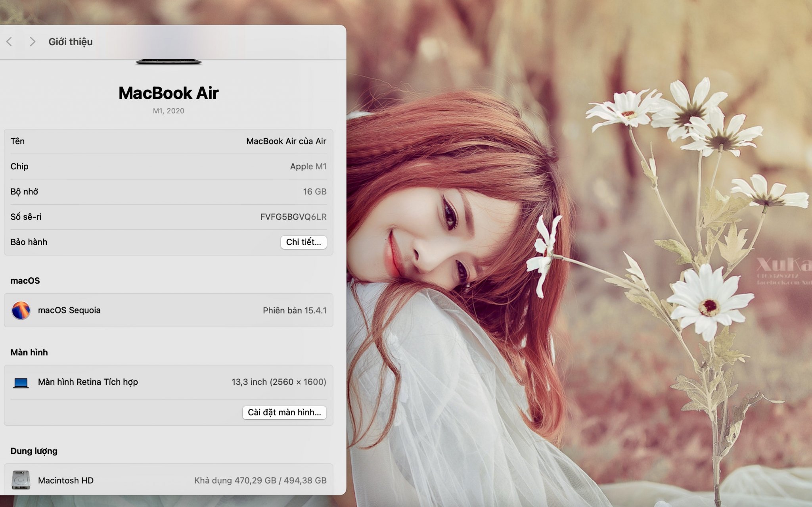
Task: Click the back navigation chevron
Action: pos(9,42)
